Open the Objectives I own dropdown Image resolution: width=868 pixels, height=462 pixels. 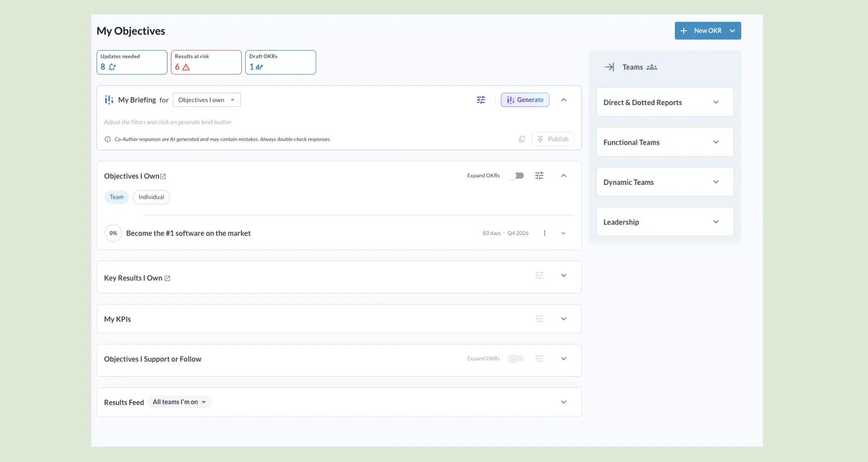pos(207,100)
